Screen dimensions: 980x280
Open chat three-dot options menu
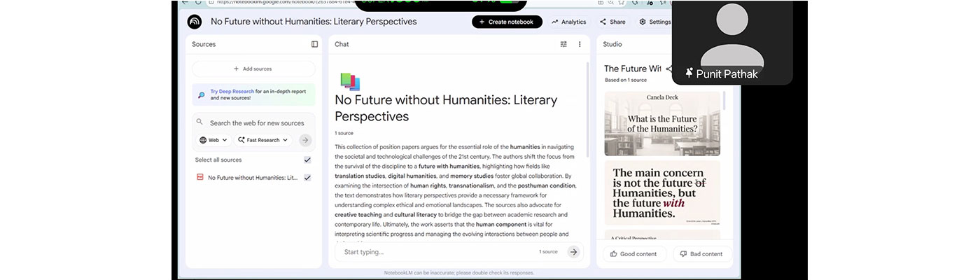tap(580, 44)
